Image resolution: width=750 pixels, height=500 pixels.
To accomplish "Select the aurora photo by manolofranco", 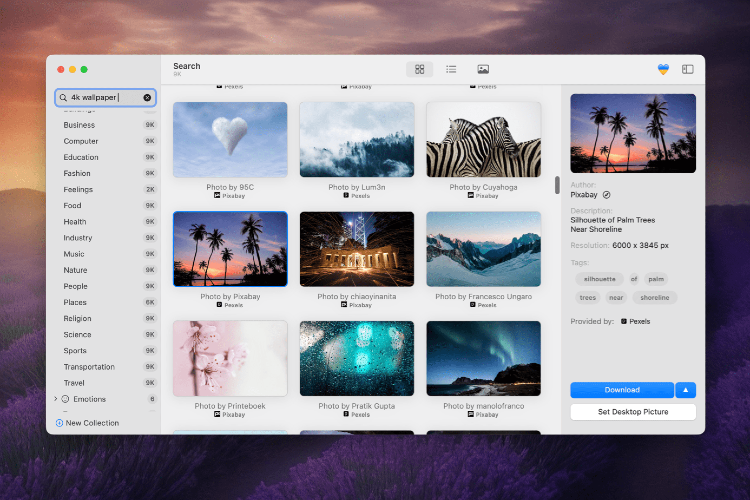I will pos(484,358).
